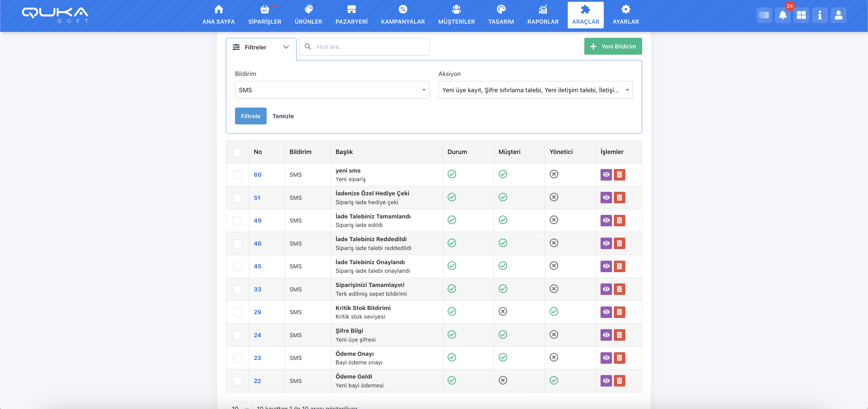Tick the checkbox for Şifre Bilgi row
The height and width of the screenshot is (409, 868).
click(x=237, y=335)
